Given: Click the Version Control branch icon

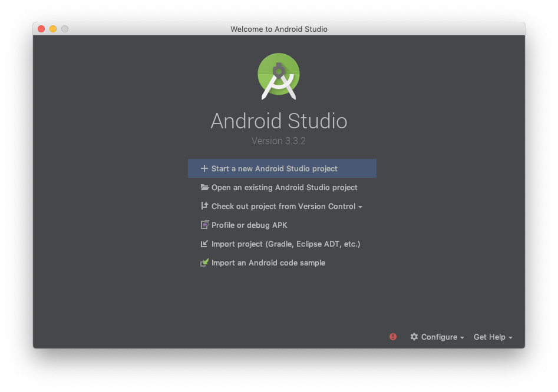Looking at the screenshot, I should [x=204, y=206].
